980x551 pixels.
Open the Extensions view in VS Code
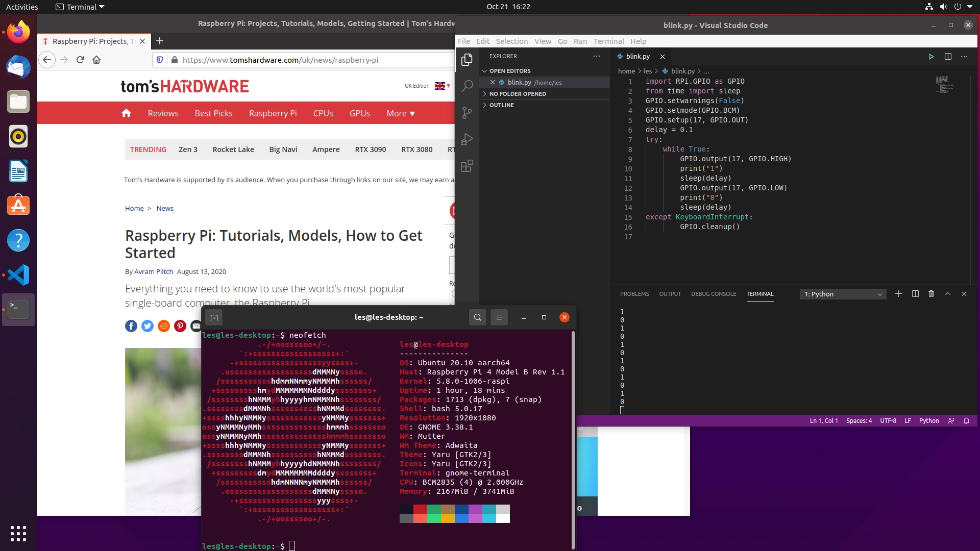pyautogui.click(x=467, y=166)
